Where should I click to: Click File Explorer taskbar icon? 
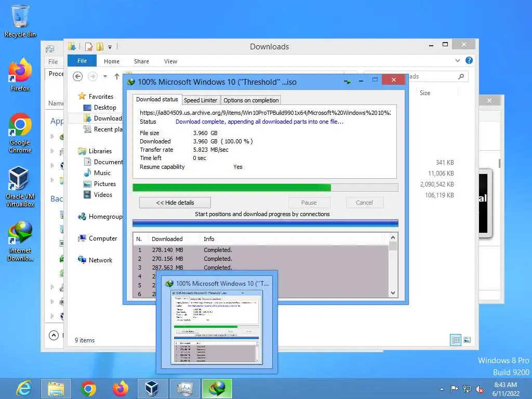tap(56, 389)
